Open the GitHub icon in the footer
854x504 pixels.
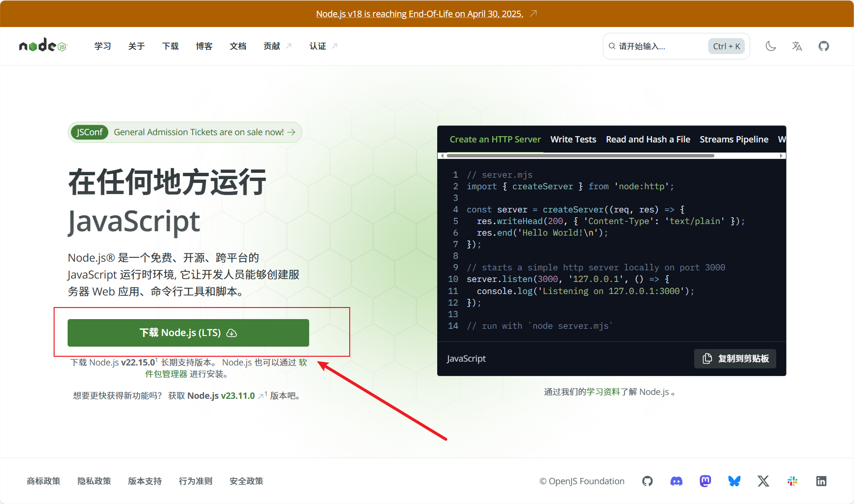[647, 481]
